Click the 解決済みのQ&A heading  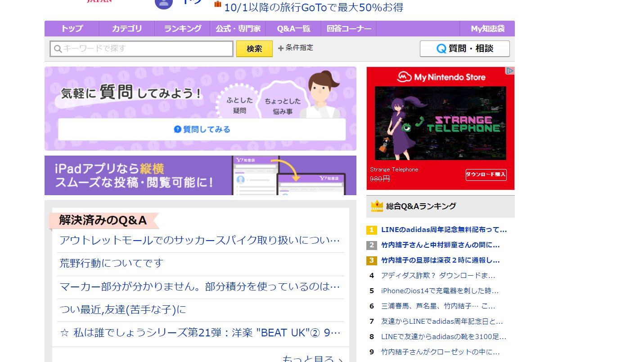pos(103,220)
